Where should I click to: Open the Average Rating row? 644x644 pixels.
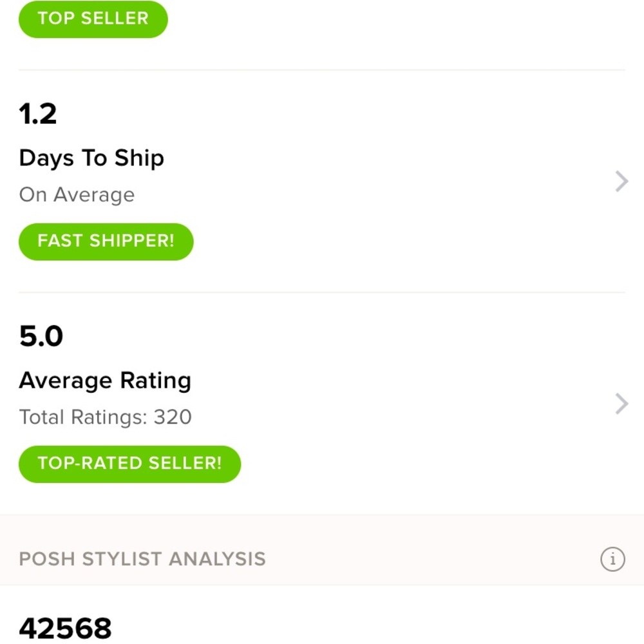coord(322,403)
